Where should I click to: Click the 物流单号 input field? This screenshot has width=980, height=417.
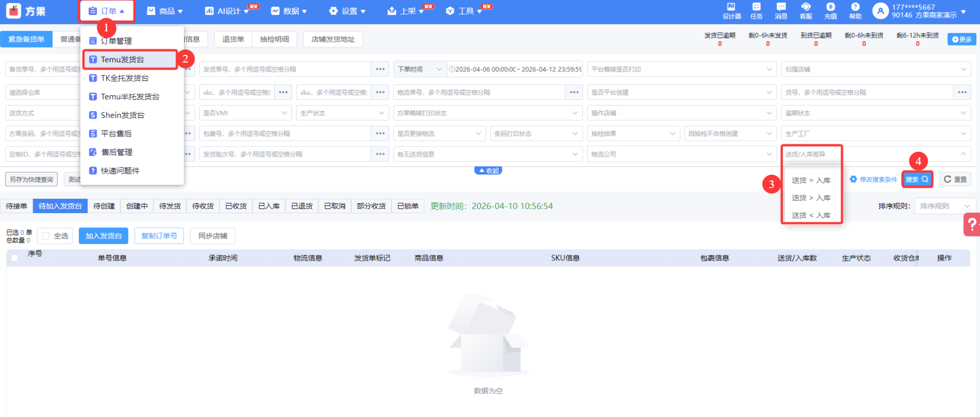[x=479, y=93]
